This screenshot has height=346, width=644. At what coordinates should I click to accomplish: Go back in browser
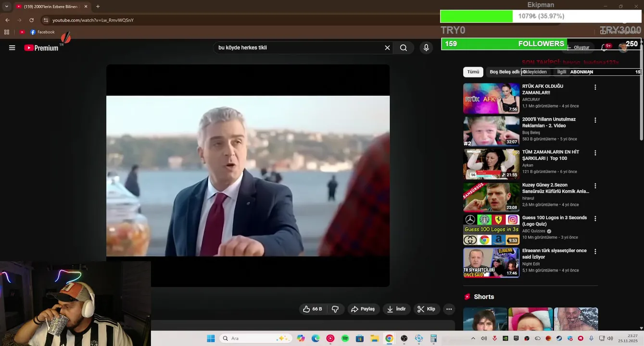click(7, 20)
